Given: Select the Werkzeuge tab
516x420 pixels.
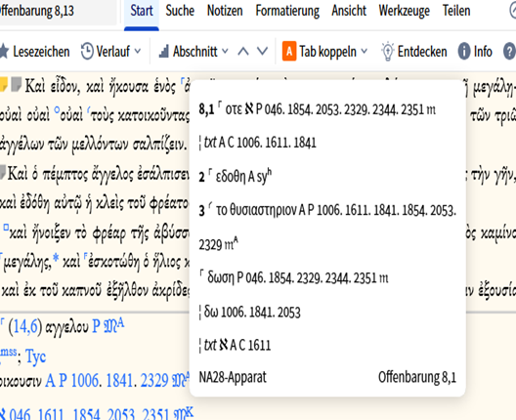Looking at the screenshot, I should point(405,11).
